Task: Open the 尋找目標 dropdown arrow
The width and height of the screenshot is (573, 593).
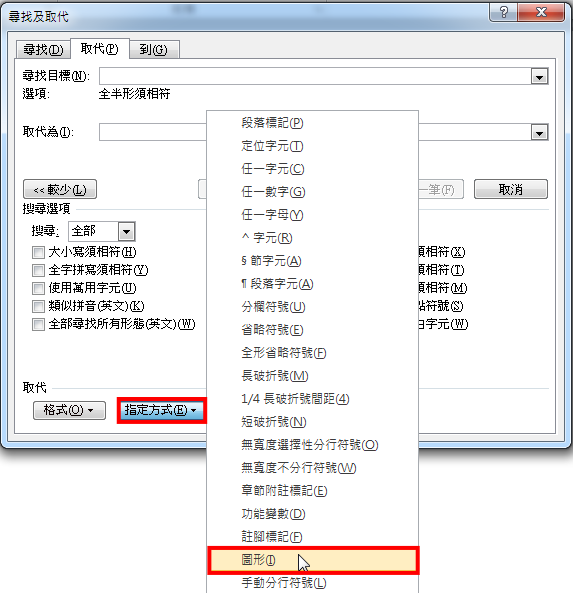Action: point(539,76)
